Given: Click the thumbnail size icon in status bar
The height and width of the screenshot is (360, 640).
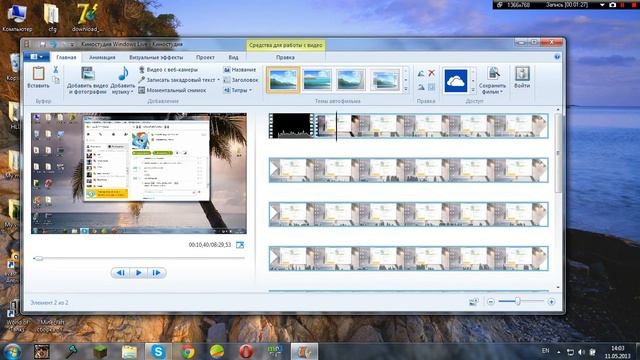Looking at the screenshot, I should pyautogui.click(x=473, y=302).
